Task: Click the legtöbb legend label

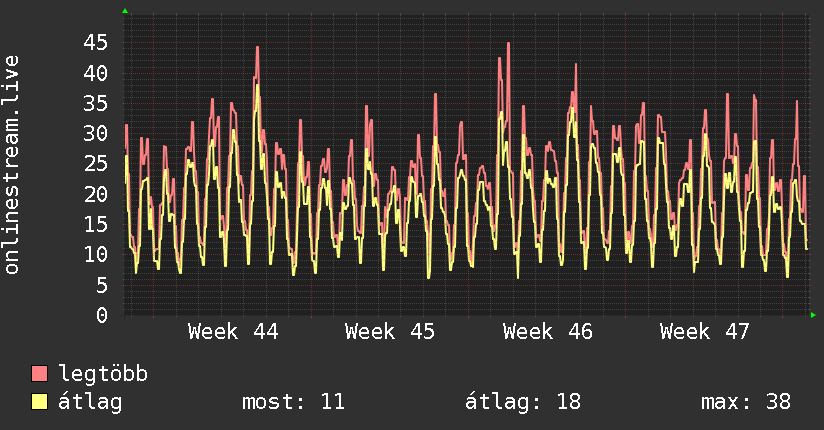Action: 103,374
